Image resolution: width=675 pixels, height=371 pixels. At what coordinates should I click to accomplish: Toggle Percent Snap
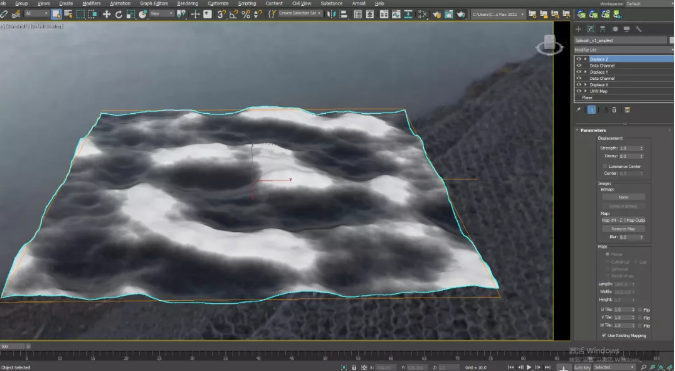pyautogui.click(x=246, y=14)
